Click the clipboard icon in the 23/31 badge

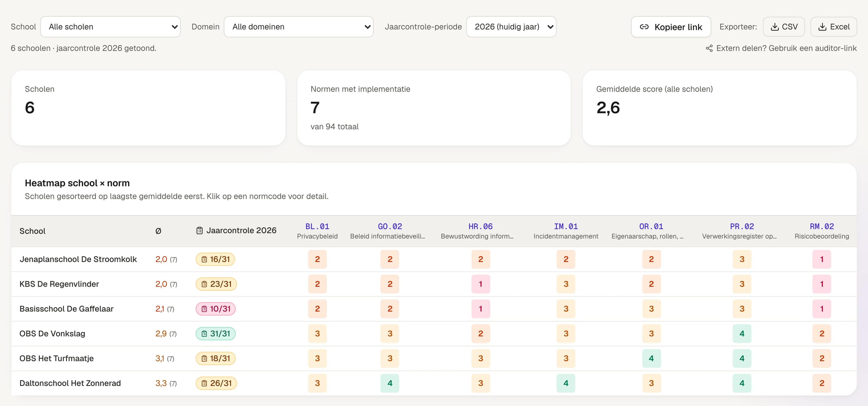click(204, 284)
